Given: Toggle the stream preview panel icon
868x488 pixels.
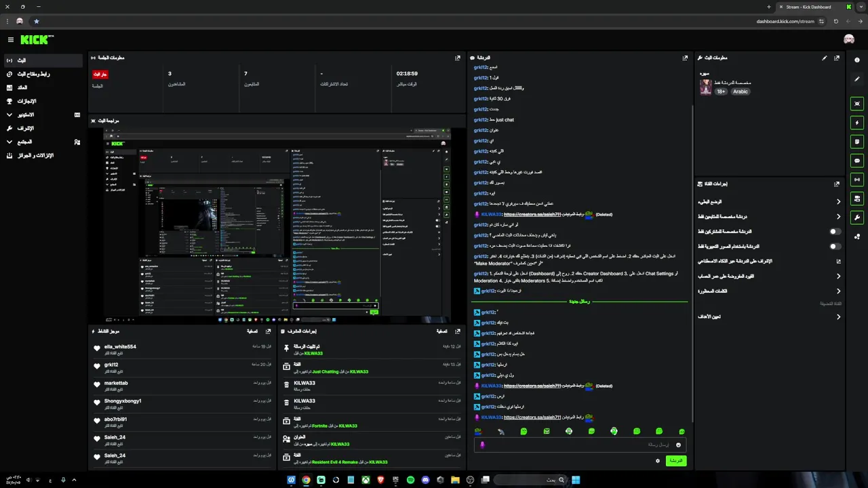Looking at the screenshot, I should [x=857, y=104].
